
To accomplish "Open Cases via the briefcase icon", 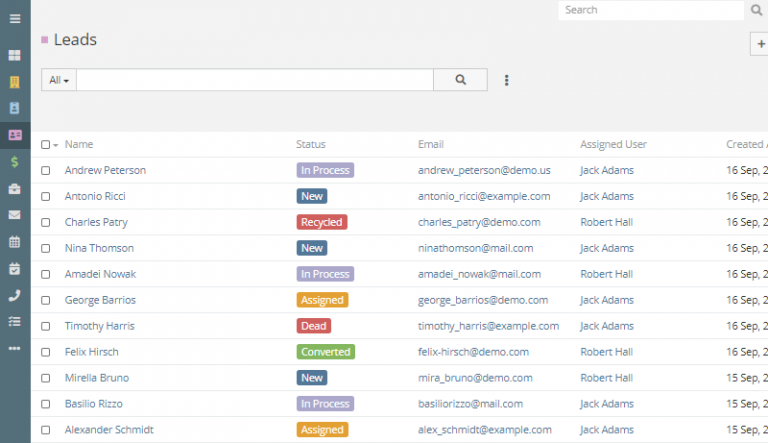I will [15, 188].
